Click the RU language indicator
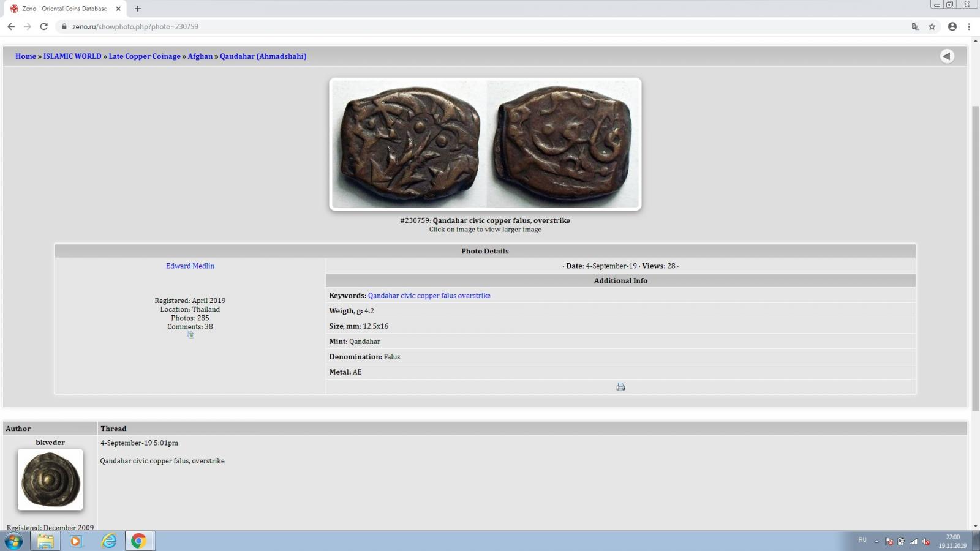980x551 pixels. click(x=862, y=540)
